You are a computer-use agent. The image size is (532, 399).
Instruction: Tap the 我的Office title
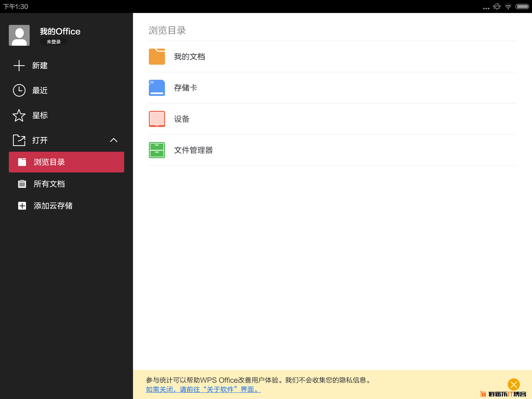click(x=60, y=31)
